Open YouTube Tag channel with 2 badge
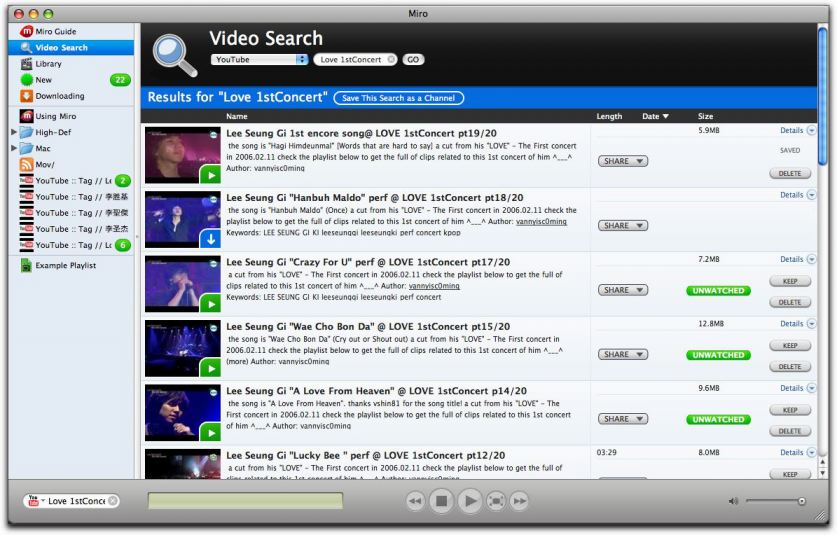Image resolution: width=837 pixels, height=535 pixels. tap(73, 180)
